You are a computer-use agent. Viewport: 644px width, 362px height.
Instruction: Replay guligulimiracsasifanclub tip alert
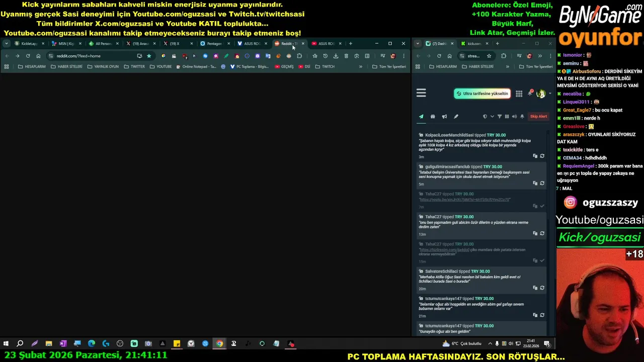click(x=542, y=183)
